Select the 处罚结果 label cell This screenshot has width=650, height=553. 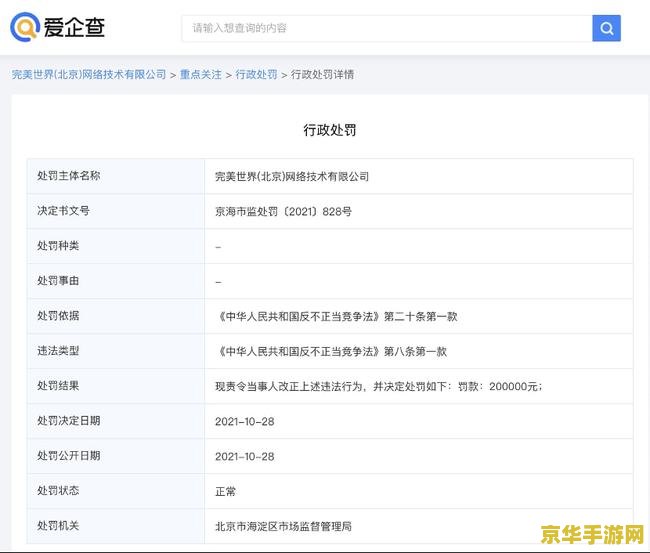pos(116,386)
